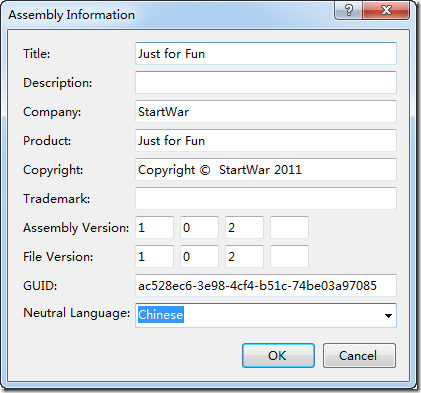This screenshot has height=393, width=421.
Task: Select the Product text field
Action: pos(266,140)
